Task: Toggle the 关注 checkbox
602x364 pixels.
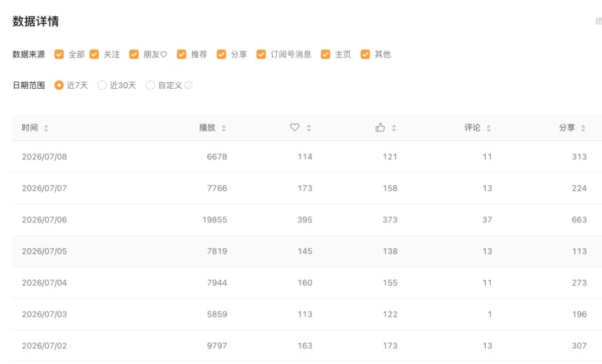Action: 94,54
